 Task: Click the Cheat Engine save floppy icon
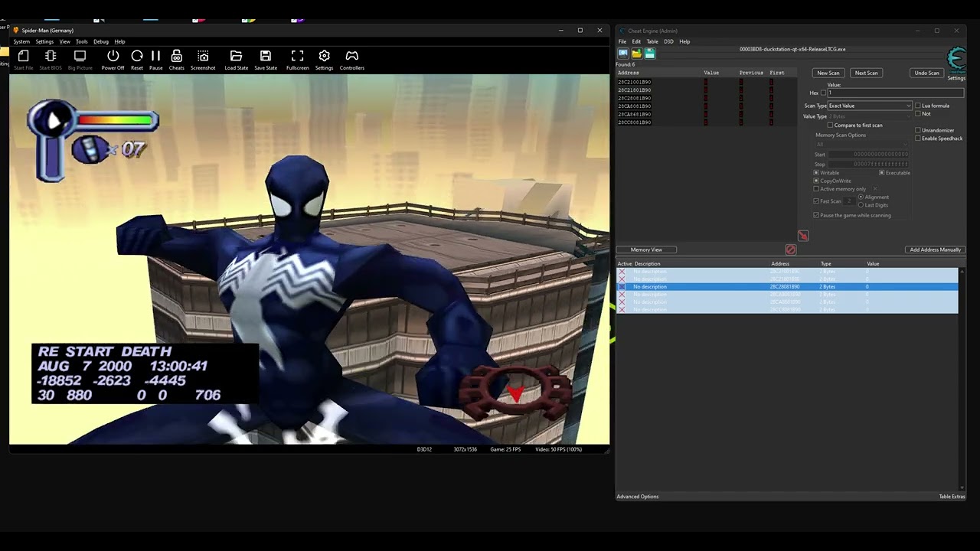pyautogui.click(x=650, y=54)
